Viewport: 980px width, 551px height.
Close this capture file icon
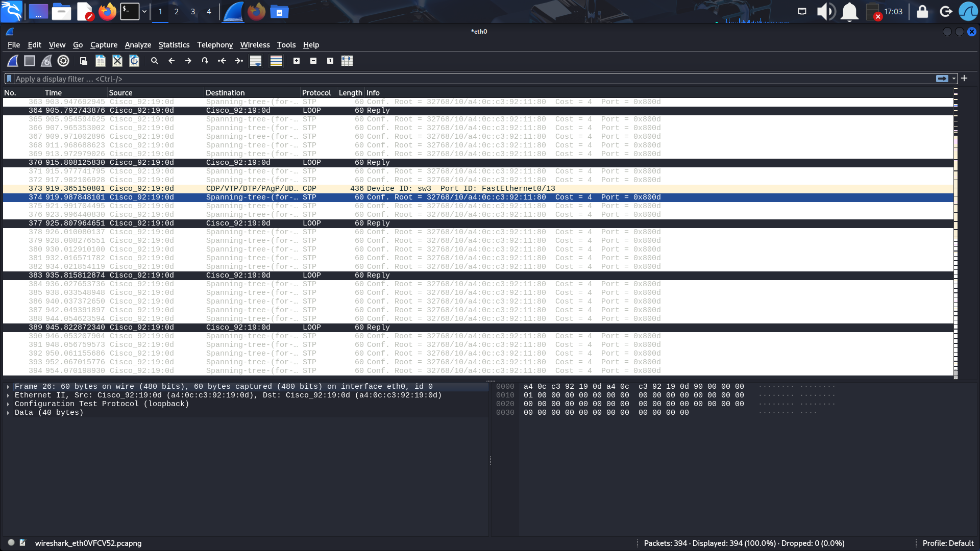[117, 61]
